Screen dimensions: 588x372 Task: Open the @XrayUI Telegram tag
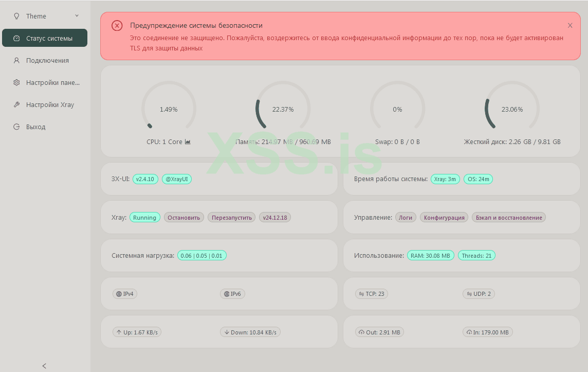point(177,179)
